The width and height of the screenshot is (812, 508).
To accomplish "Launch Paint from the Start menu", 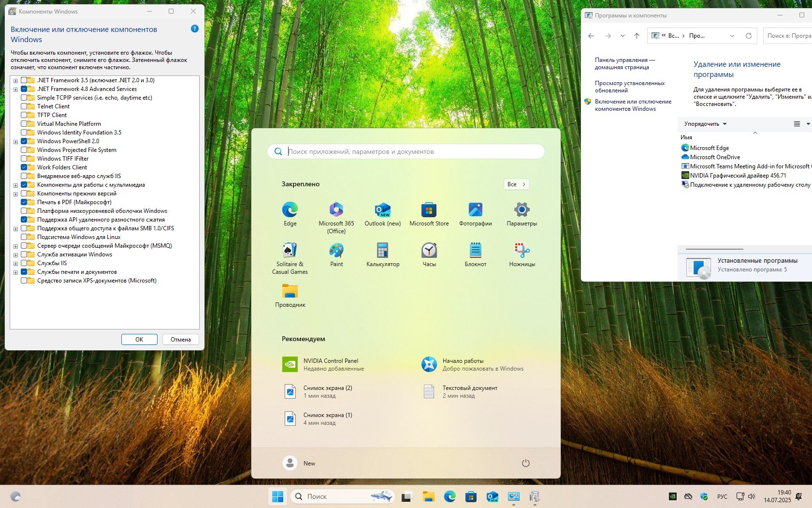I will pos(336,251).
